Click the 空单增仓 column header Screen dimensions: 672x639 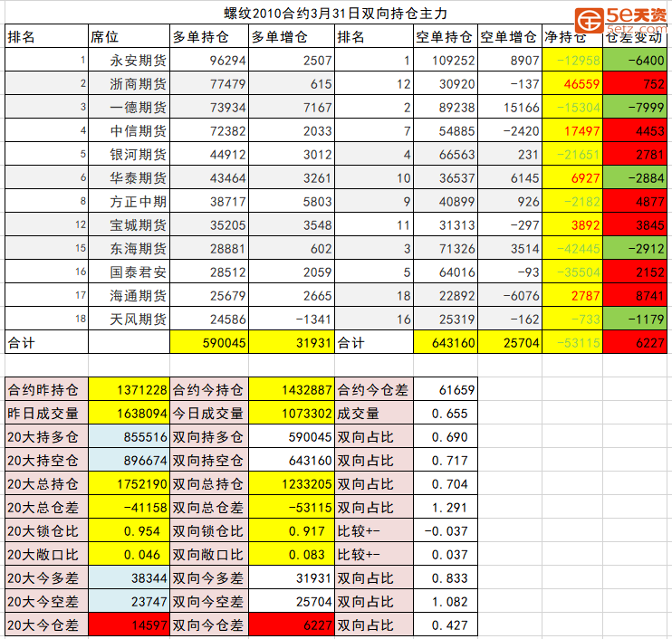tap(509, 37)
